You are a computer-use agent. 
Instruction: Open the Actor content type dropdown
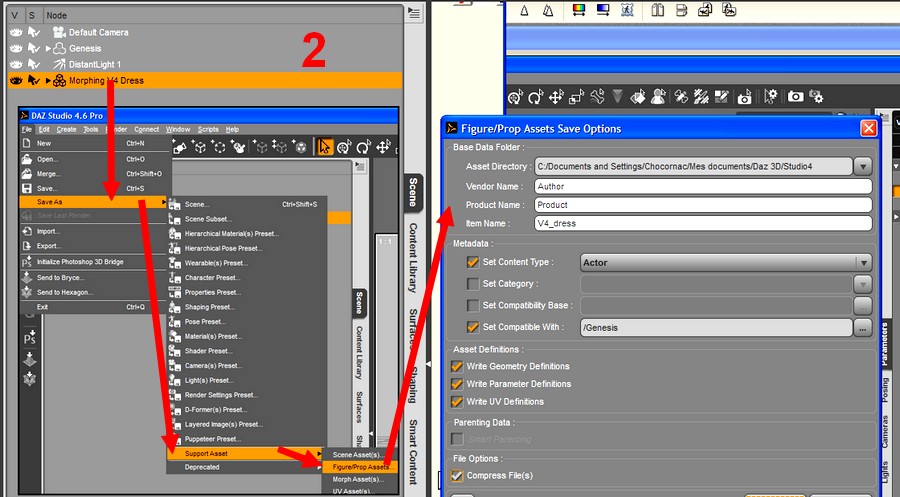[726, 262]
